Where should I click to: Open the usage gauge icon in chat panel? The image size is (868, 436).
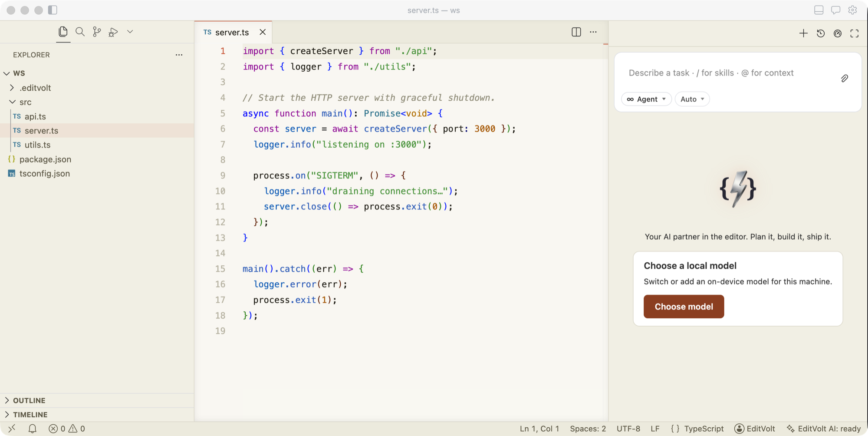837,33
